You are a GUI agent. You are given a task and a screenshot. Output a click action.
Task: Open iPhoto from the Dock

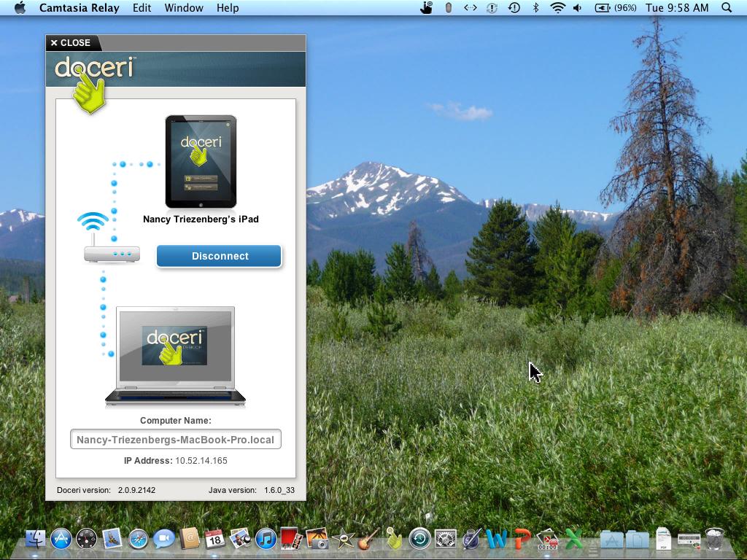(317, 539)
